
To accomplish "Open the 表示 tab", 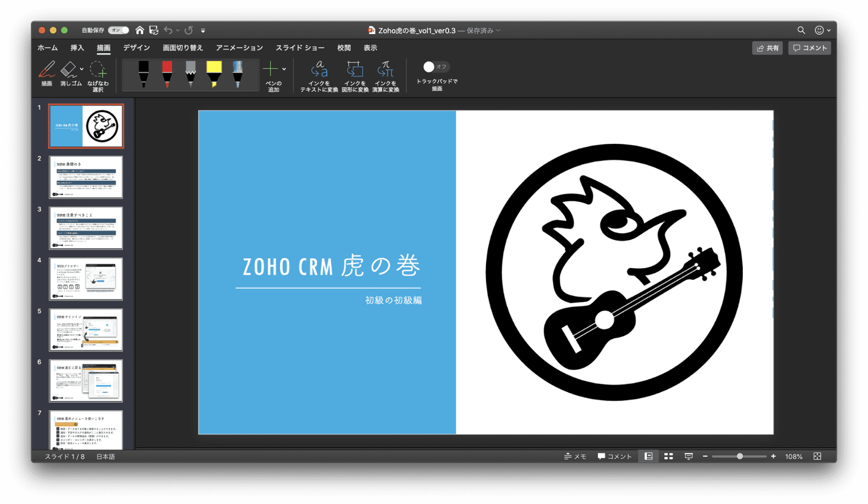I will coord(371,48).
